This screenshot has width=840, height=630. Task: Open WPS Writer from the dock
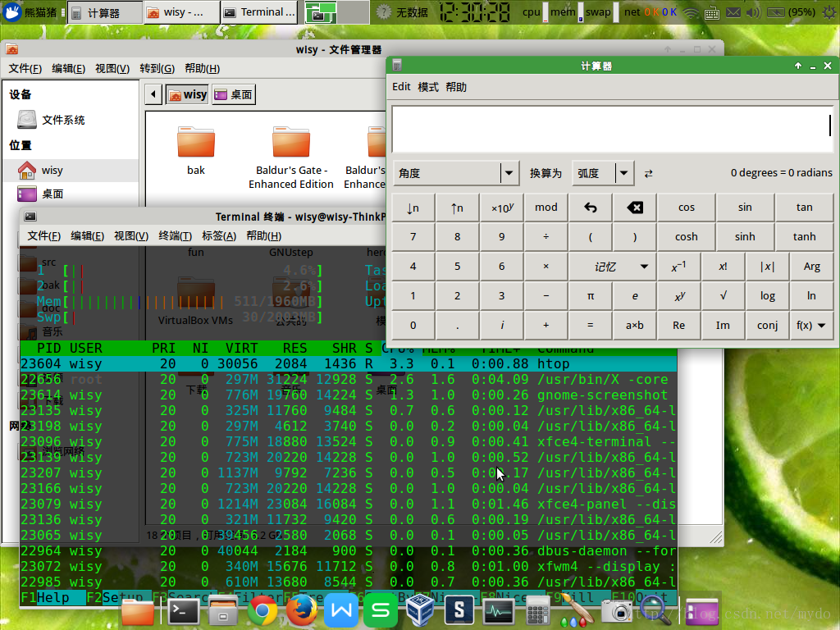(341, 610)
